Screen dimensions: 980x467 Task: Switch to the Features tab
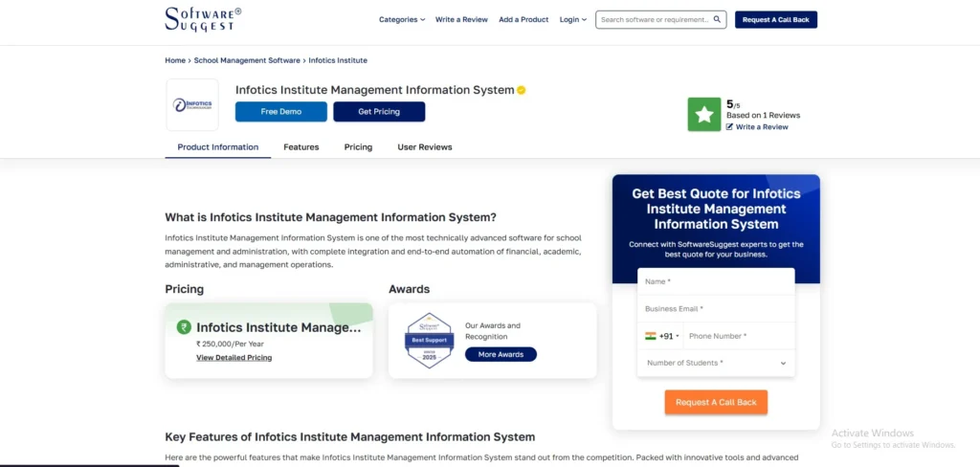click(x=301, y=147)
